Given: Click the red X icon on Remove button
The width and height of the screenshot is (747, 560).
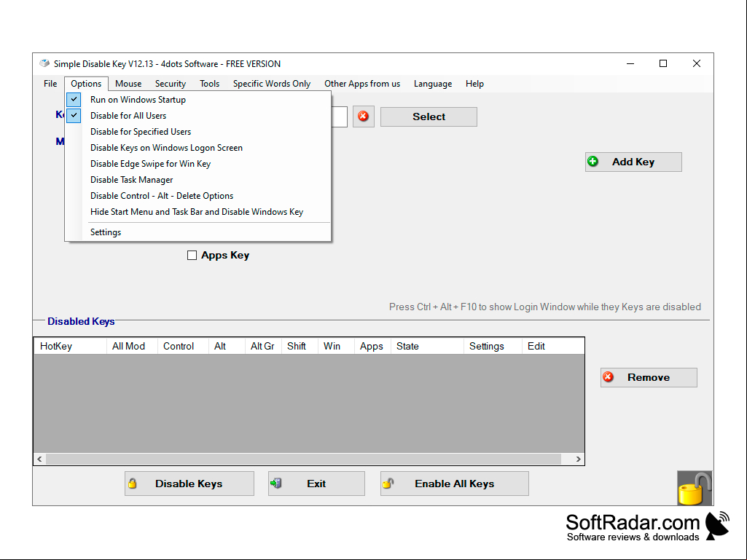Looking at the screenshot, I should (x=608, y=377).
